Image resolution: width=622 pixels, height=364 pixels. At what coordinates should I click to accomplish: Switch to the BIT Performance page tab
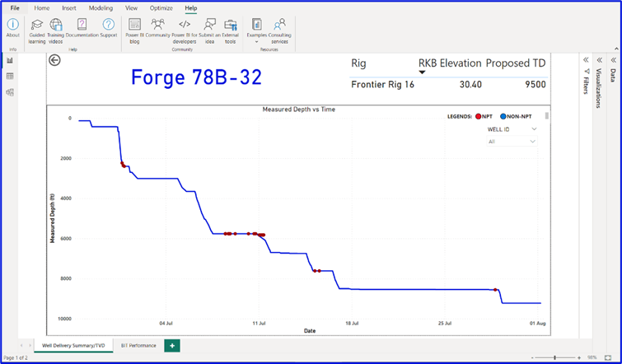pos(138,346)
